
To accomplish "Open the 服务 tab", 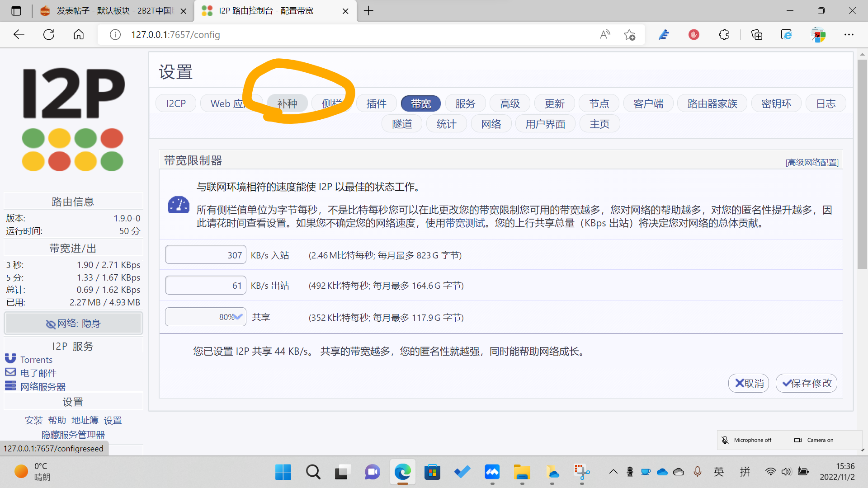I will (465, 103).
